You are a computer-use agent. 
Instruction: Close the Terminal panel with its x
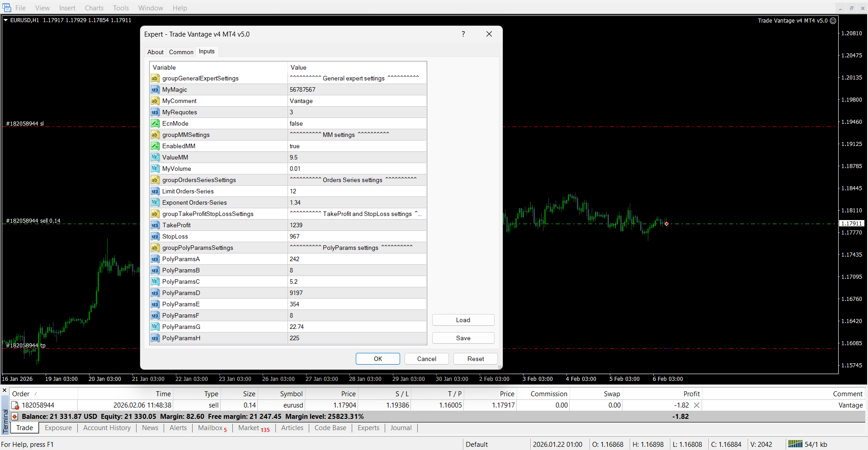pos(5,390)
